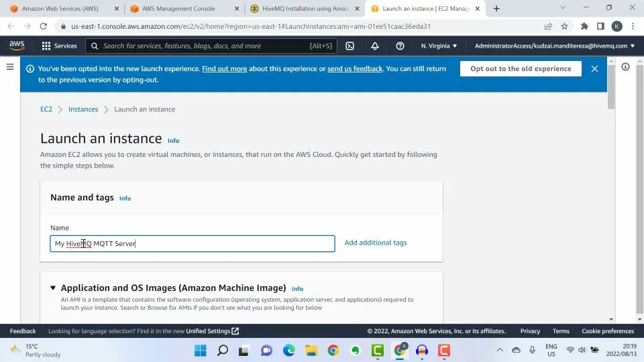Open the clock and date 20:19
Image resolution: width=644 pixels, height=362 pixels.
(x=621, y=350)
